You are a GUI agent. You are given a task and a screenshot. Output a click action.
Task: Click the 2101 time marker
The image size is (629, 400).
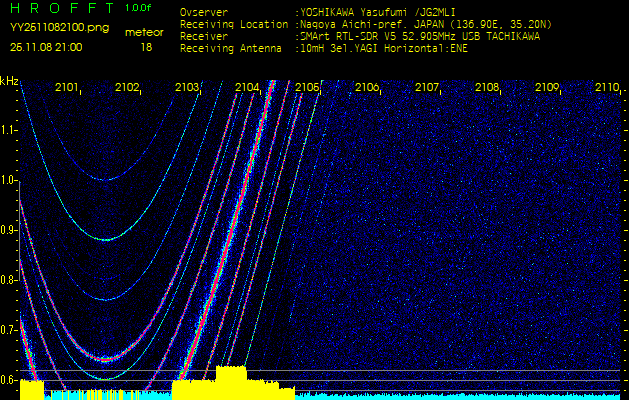click(67, 88)
